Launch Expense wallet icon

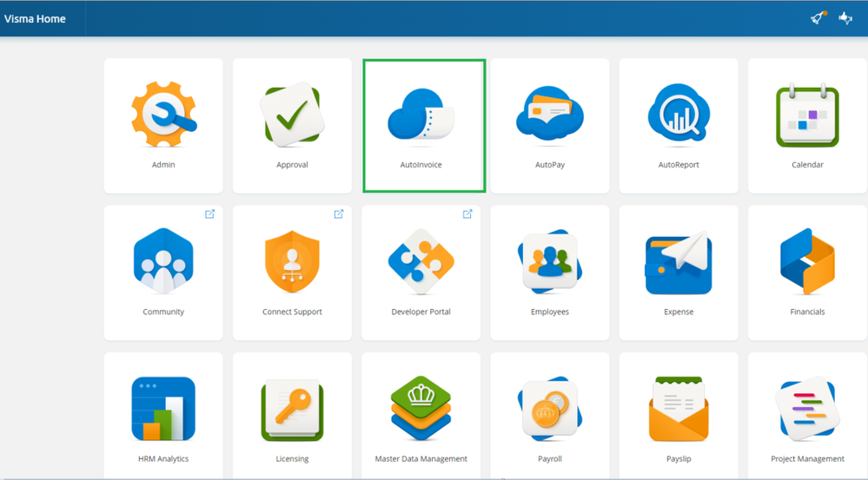(x=679, y=262)
